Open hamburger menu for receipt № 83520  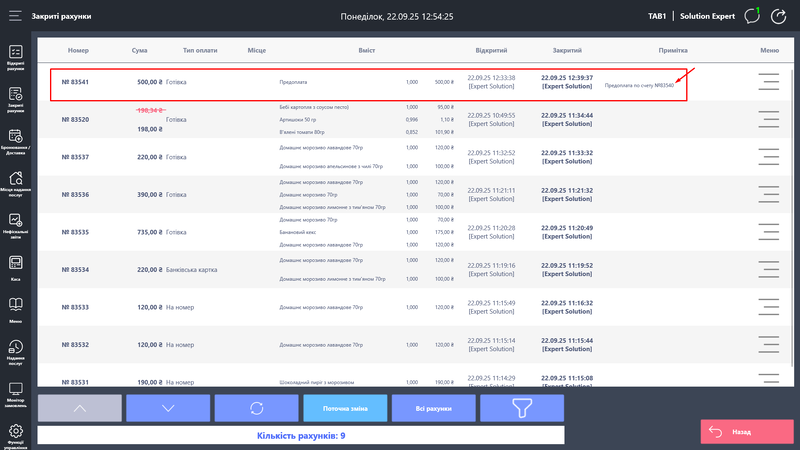(x=768, y=119)
